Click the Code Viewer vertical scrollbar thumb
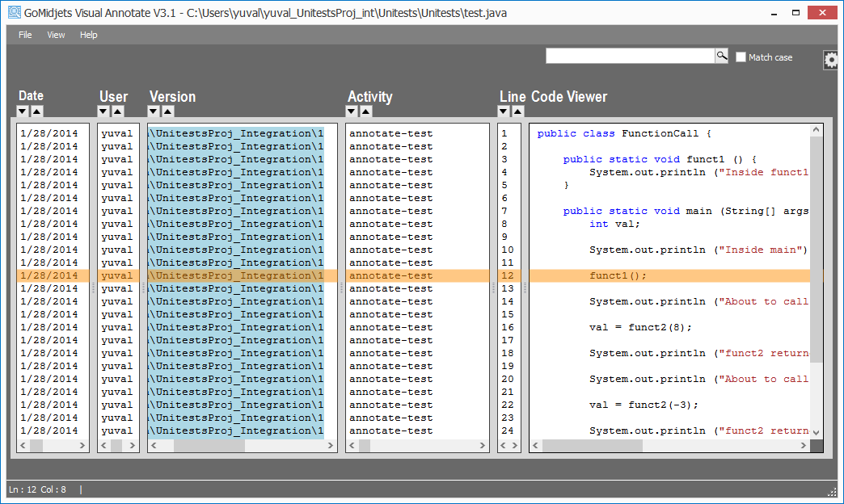 [816, 242]
